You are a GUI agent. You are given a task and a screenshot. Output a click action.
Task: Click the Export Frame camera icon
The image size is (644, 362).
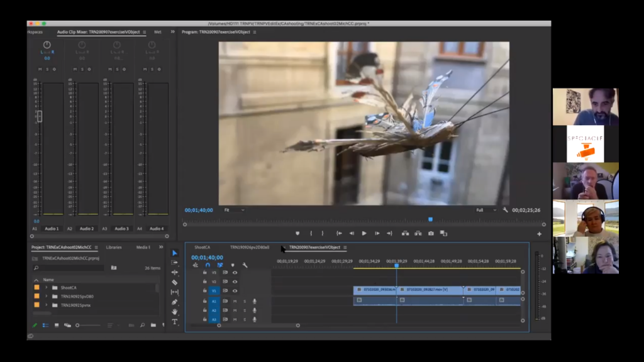point(431,233)
